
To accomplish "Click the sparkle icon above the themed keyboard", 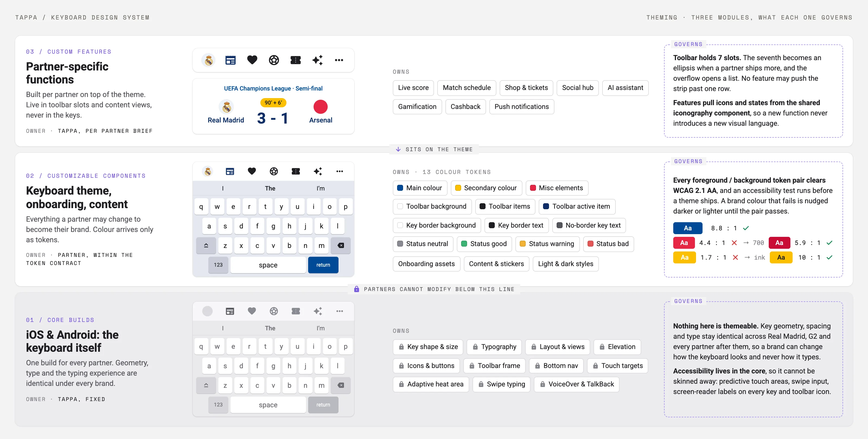I will pyautogui.click(x=318, y=171).
